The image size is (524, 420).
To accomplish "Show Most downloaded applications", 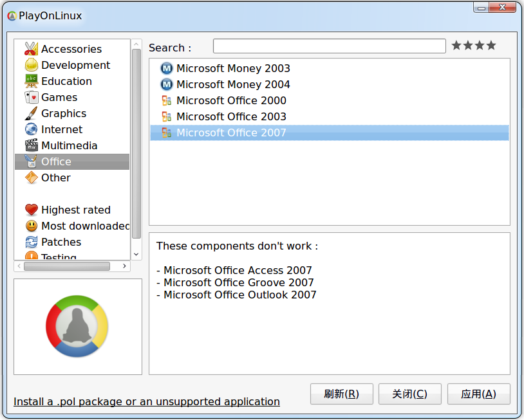I will tap(85, 226).
